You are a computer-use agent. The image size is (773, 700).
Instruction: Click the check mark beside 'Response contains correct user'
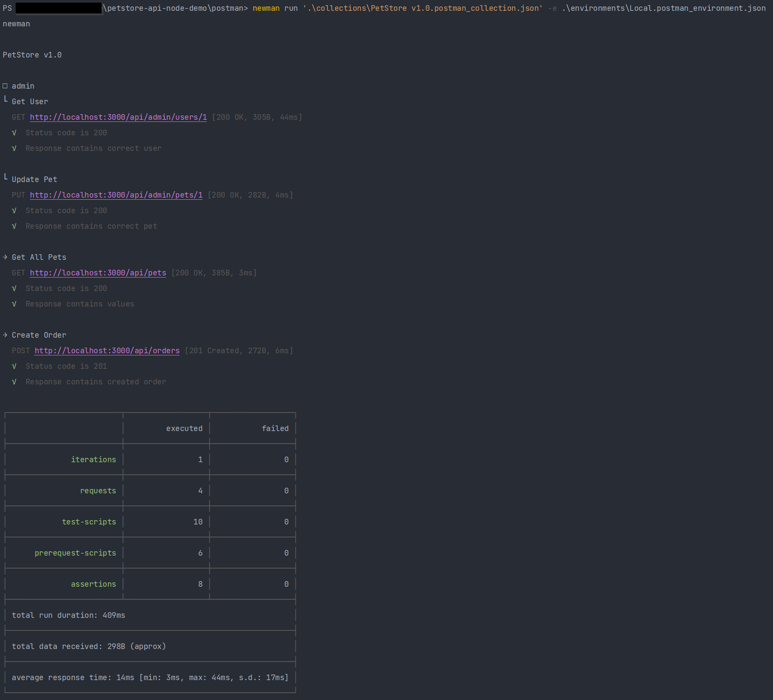(14, 148)
